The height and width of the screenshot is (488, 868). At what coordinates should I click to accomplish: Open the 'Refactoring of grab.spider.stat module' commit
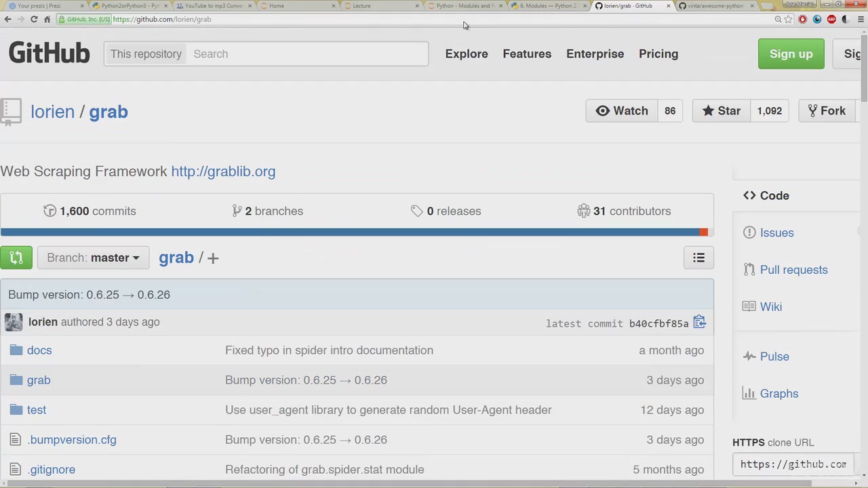[324, 470]
